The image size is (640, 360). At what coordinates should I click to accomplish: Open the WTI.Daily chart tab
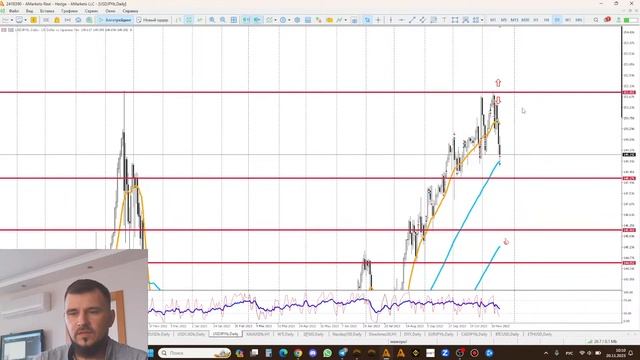click(x=285, y=334)
